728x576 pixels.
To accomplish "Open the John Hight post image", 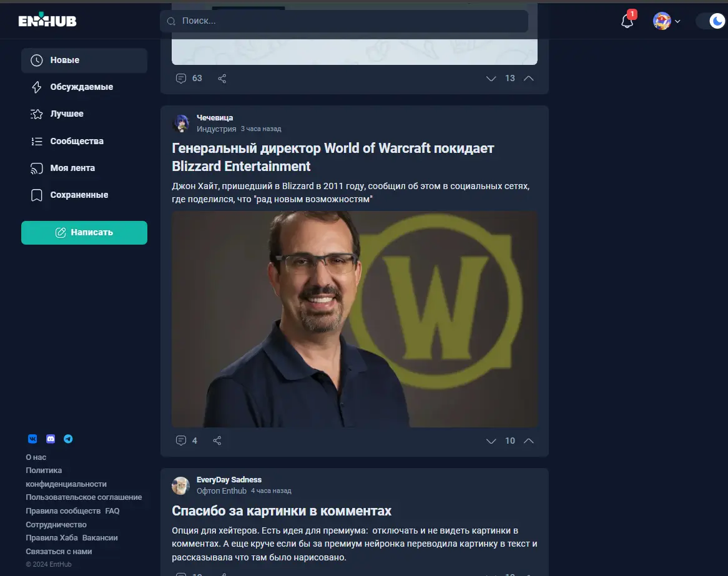I will click(x=355, y=320).
